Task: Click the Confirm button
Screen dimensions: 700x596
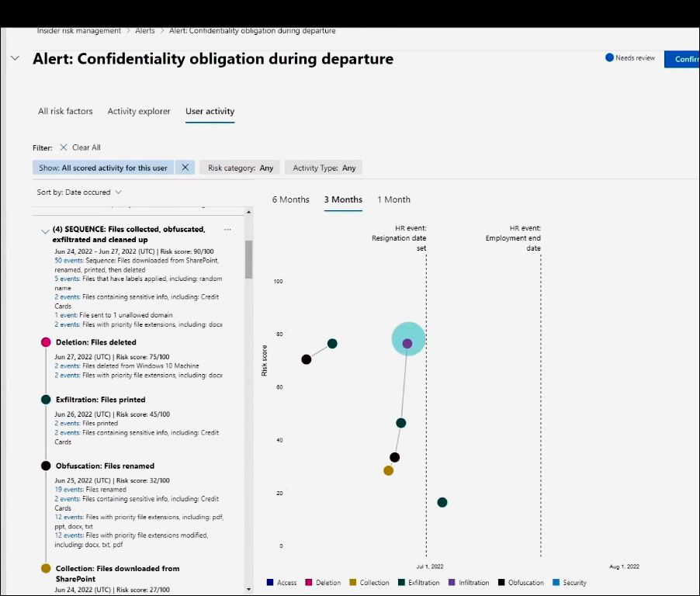Action: [x=682, y=59]
